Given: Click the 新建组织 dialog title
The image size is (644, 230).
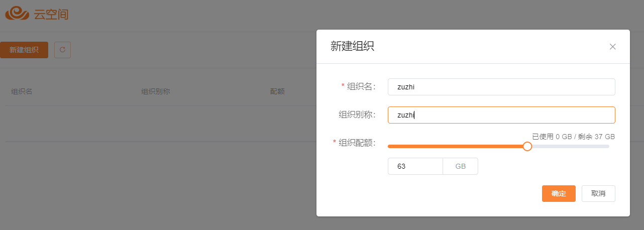Looking at the screenshot, I should (x=352, y=47).
